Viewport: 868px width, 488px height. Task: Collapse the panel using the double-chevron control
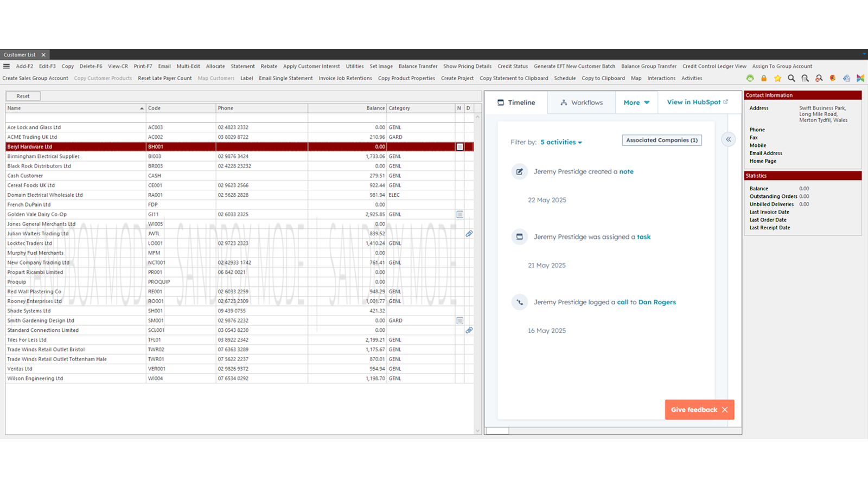[x=728, y=139]
